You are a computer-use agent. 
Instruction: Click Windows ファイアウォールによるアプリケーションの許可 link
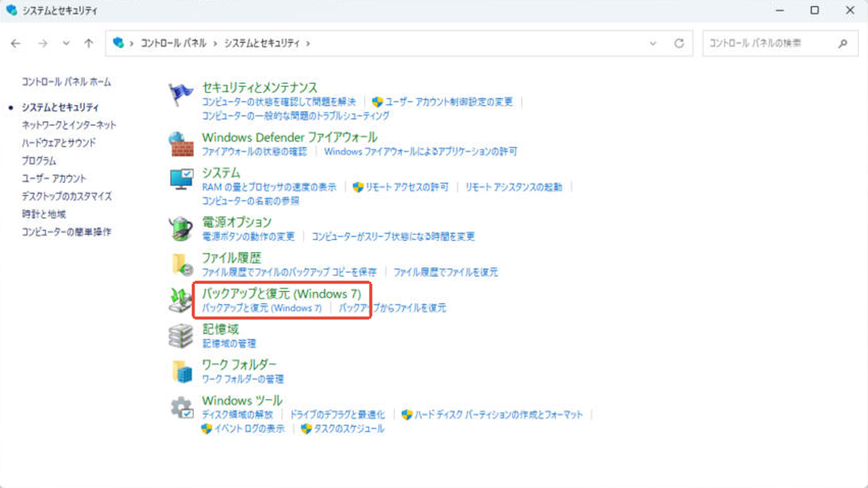point(420,151)
